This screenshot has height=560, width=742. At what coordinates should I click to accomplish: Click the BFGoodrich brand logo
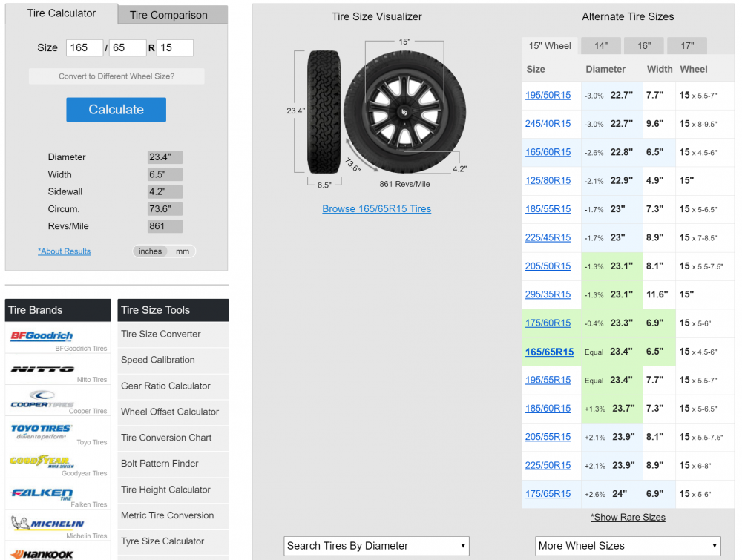tap(42, 336)
